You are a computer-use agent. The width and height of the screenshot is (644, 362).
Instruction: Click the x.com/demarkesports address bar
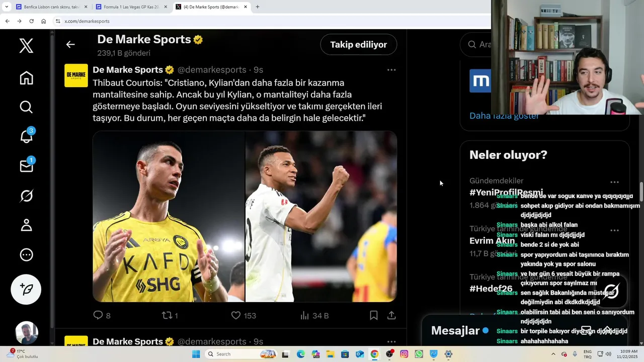[272, 21]
